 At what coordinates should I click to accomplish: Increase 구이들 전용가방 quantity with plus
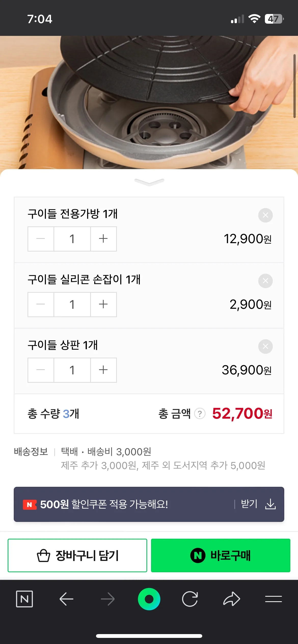pos(103,239)
